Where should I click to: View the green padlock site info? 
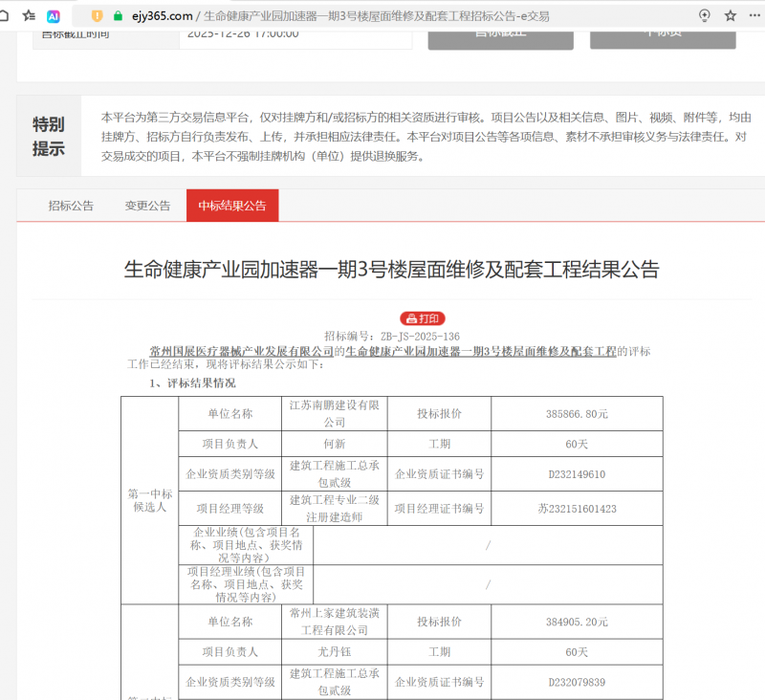point(118,16)
